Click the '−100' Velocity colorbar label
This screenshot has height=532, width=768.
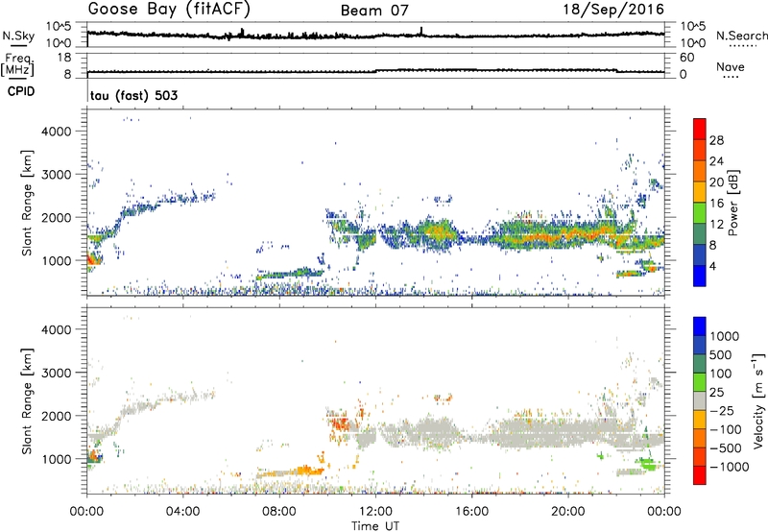(726, 429)
